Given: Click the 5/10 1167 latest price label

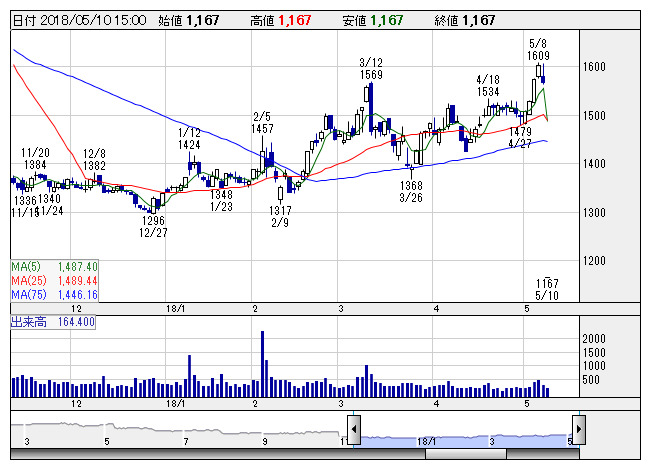Looking at the screenshot, I should 546,289.
